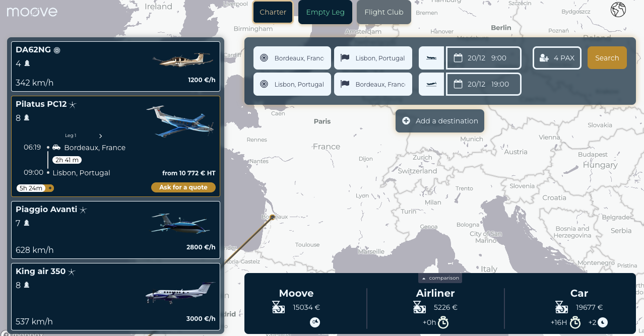Toggle the second-leg plane departure/arrival icon
Image resolution: width=644 pixels, height=336 pixels.
tap(431, 84)
